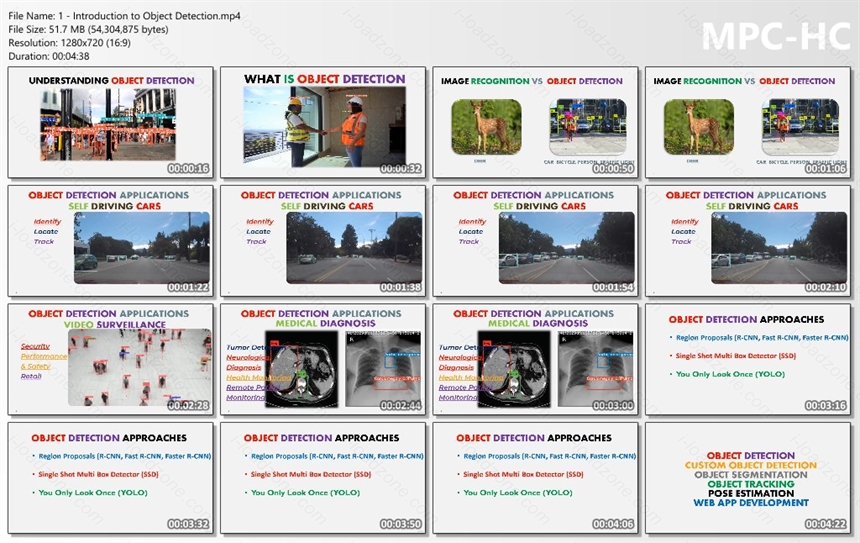Click 'WEB APP DEVELOPMENT' in last frame
The height and width of the screenshot is (543, 860).
751,503
